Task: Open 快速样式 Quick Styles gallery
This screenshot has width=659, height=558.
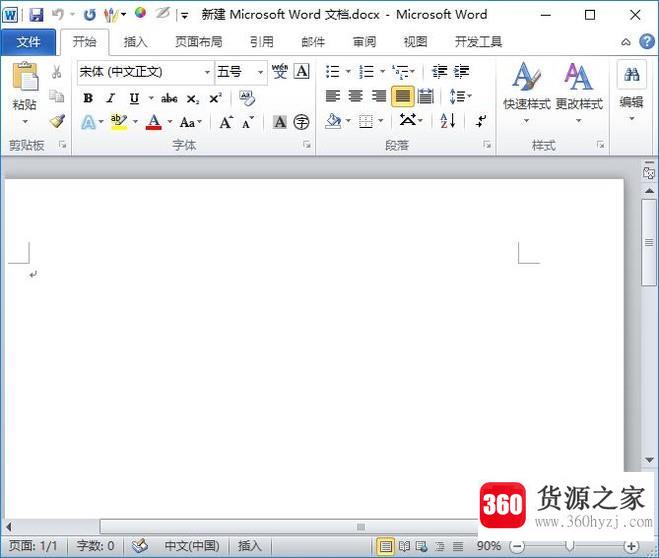Action: coord(527,92)
